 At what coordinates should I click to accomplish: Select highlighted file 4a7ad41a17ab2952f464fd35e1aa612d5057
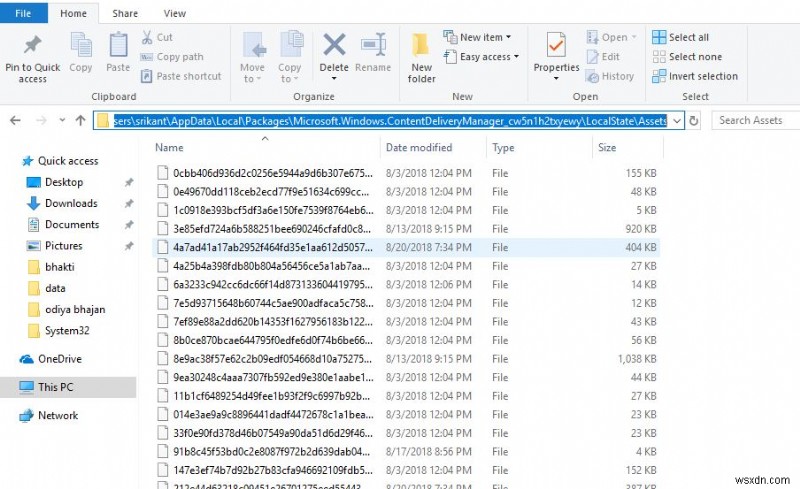coord(406,247)
